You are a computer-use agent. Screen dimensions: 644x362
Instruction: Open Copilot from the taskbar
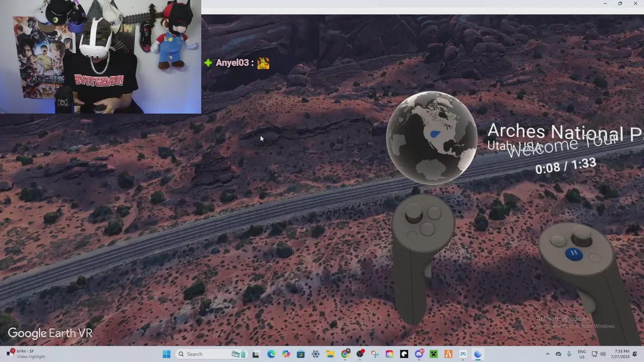286,354
